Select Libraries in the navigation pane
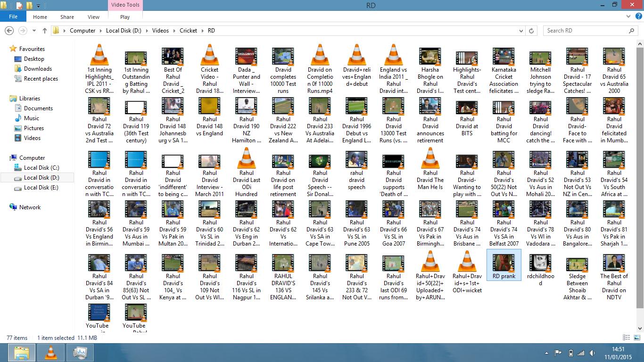This screenshot has width=644, height=362. pyautogui.click(x=30, y=99)
